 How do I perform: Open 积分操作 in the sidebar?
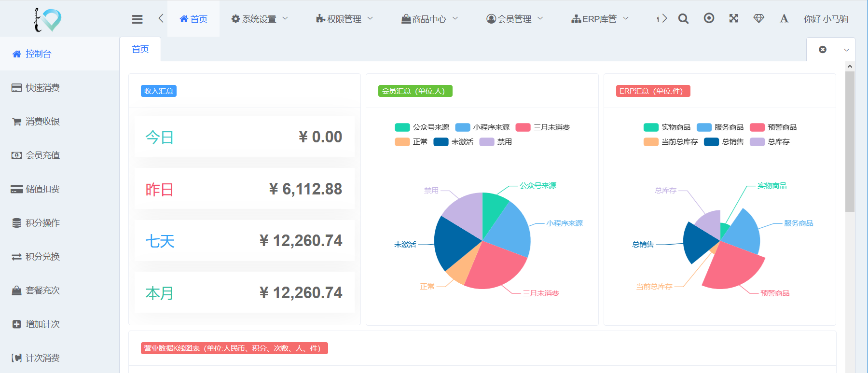pyautogui.click(x=60, y=223)
